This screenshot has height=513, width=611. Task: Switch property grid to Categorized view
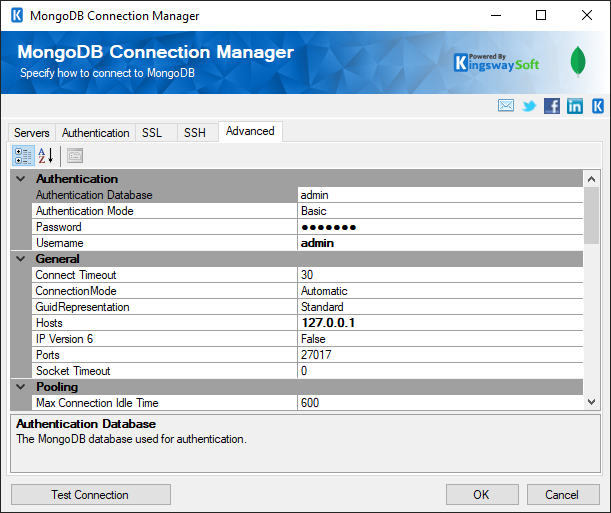click(x=23, y=156)
